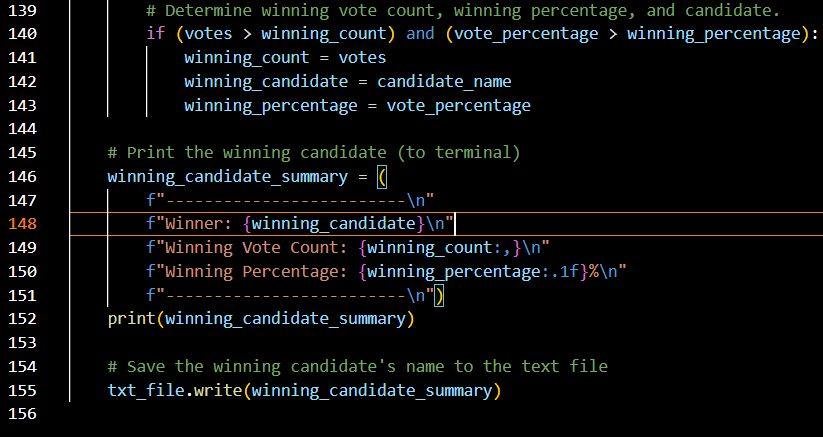Click line number 144 in the gutter

click(x=23, y=129)
